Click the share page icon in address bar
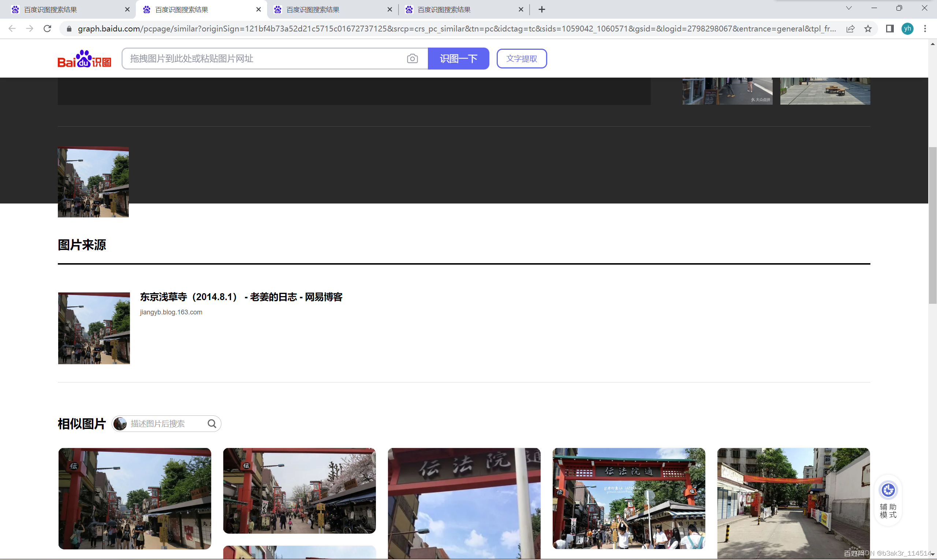 coord(850,29)
